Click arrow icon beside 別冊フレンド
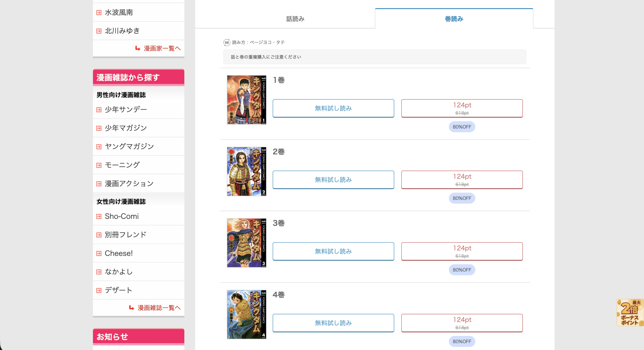644x350 pixels. tap(99, 235)
